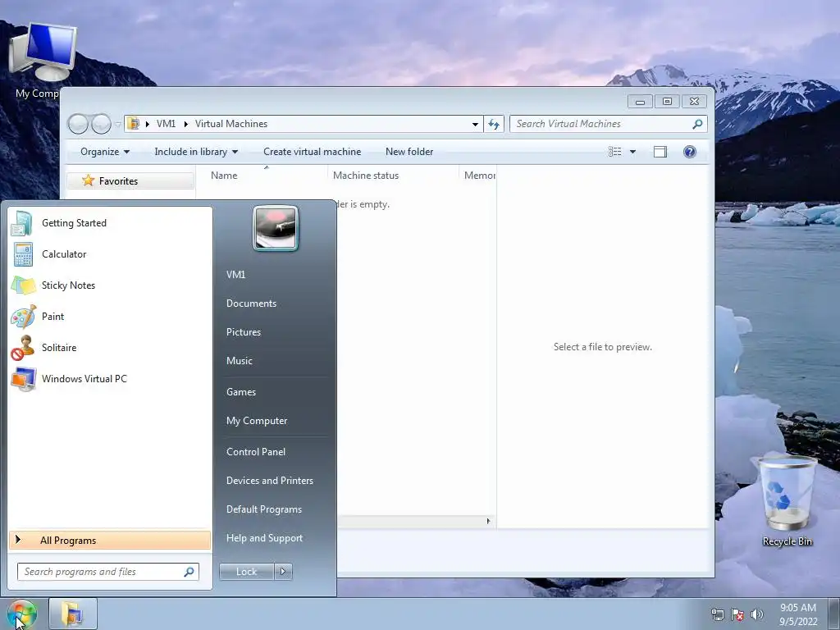
Task: Click the Start menu search magnifier icon
Action: click(189, 572)
